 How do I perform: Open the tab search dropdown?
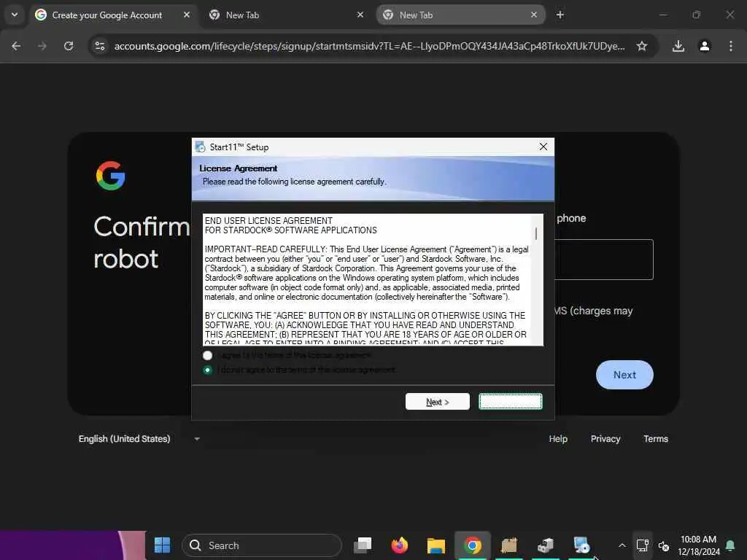tap(15, 15)
